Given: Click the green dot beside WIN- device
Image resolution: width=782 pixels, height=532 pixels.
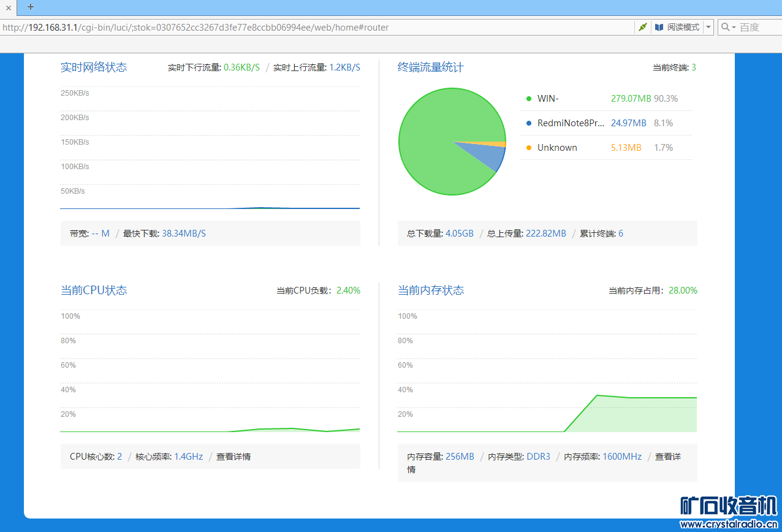Looking at the screenshot, I should point(529,99).
